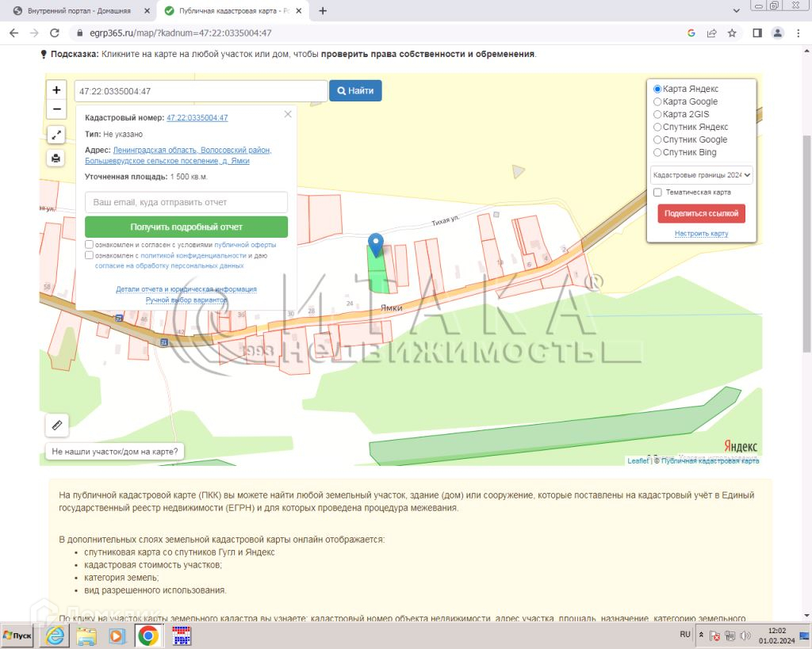This screenshot has width=812, height=649.
Task: Switch RU input language indicator
Action: [685, 635]
